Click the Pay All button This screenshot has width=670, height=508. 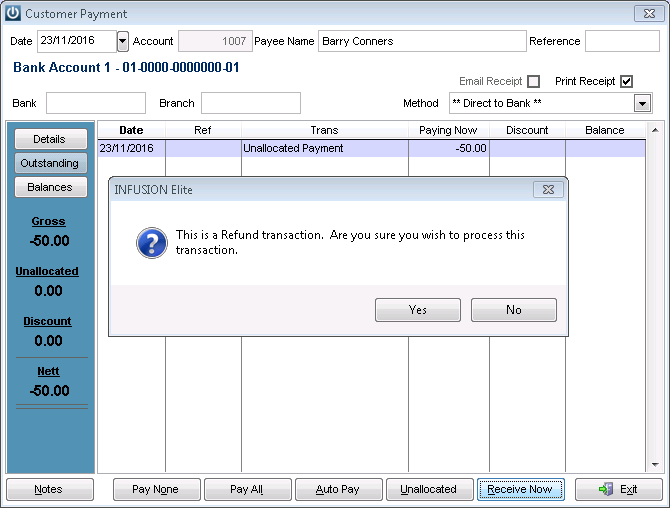point(248,489)
